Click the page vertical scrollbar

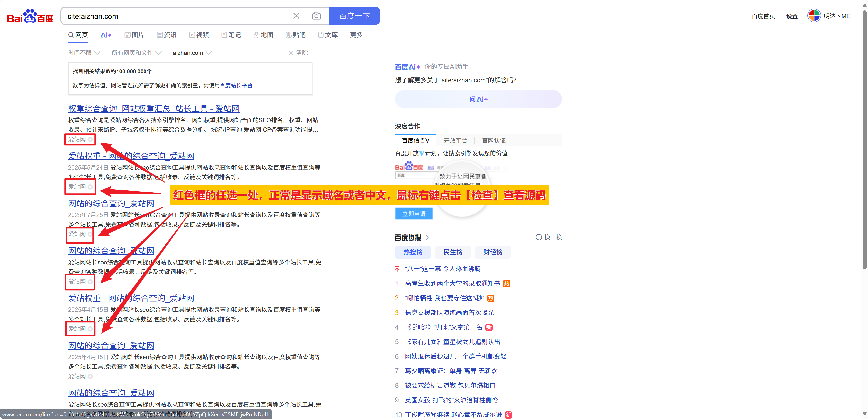(x=864, y=140)
